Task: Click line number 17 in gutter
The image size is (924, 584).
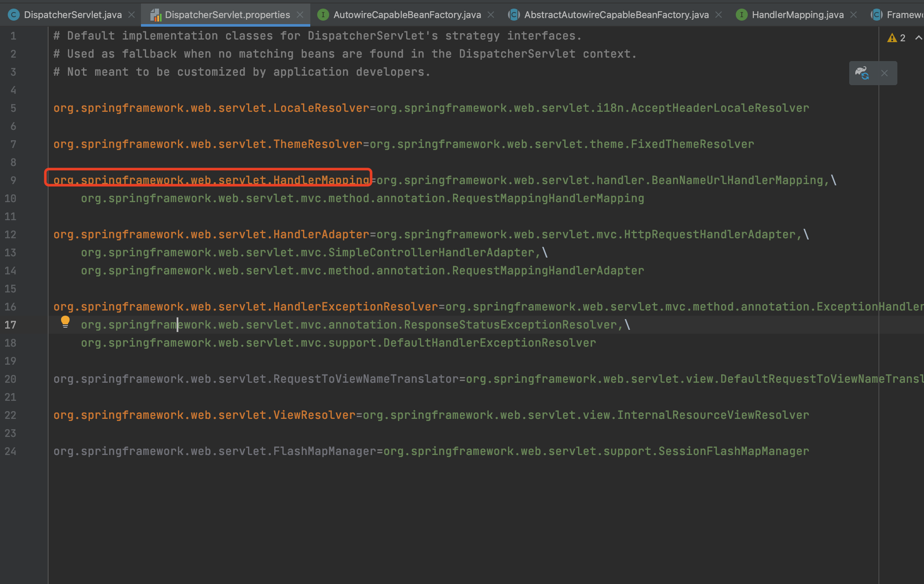Action: coord(11,325)
